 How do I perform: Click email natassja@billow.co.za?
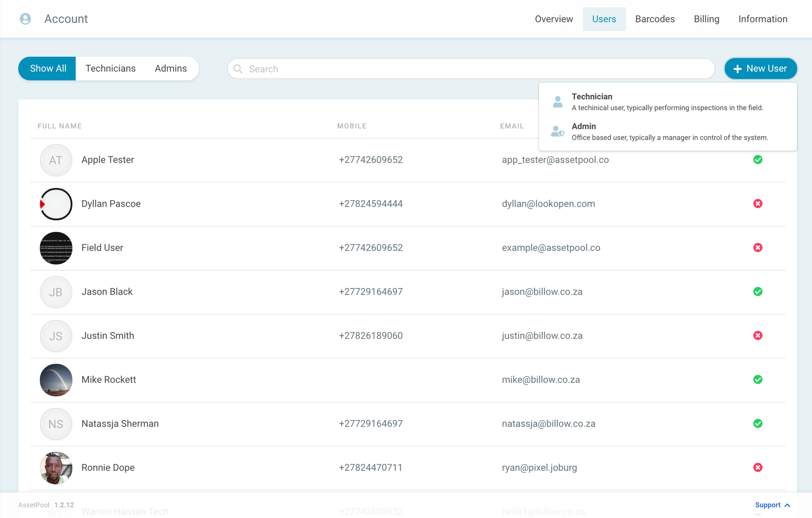549,424
